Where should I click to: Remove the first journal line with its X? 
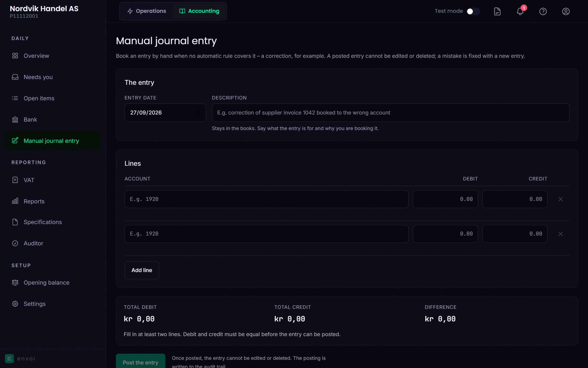click(x=561, y=199)
